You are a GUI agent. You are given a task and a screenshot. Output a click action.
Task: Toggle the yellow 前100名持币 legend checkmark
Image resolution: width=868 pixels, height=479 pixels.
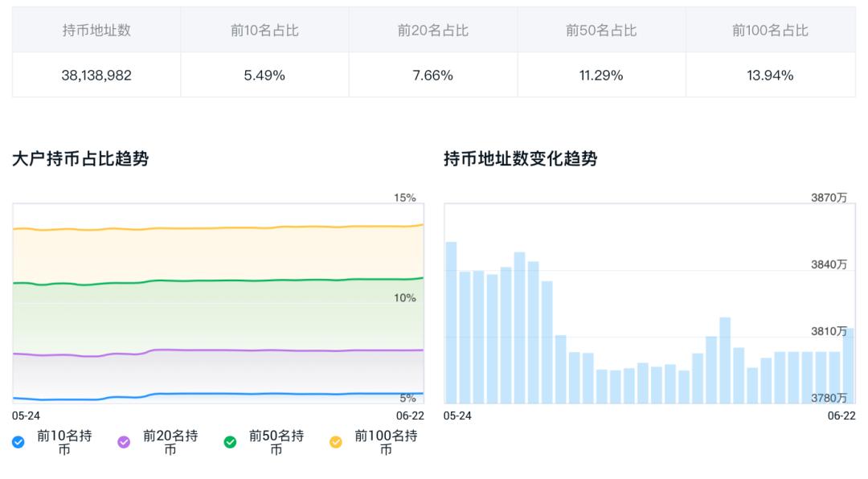[335, 442]
